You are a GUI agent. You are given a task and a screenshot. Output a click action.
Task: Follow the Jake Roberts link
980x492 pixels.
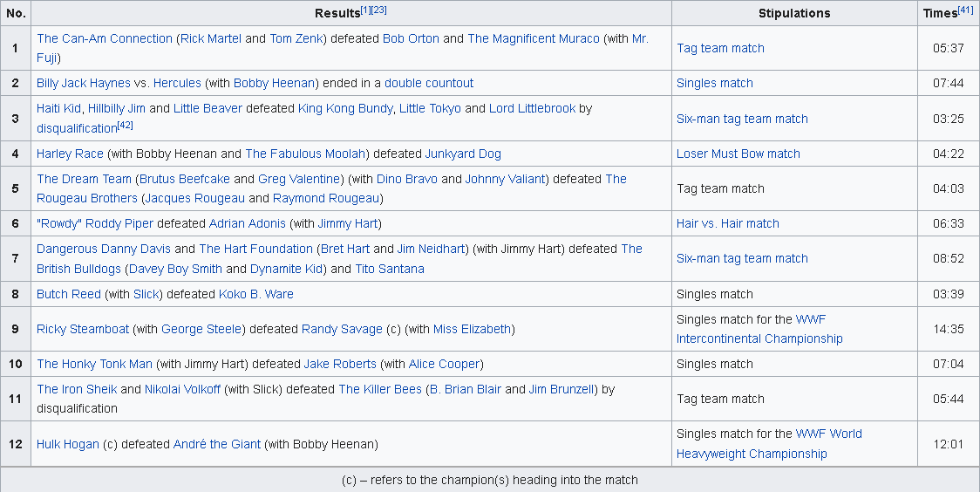[340, 364]
